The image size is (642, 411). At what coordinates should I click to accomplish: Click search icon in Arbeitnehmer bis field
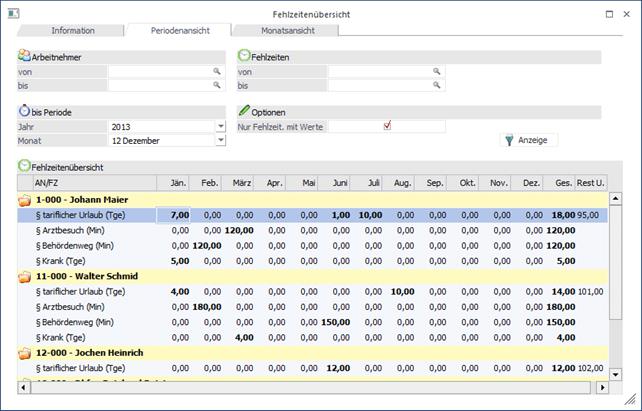(216, 86)
